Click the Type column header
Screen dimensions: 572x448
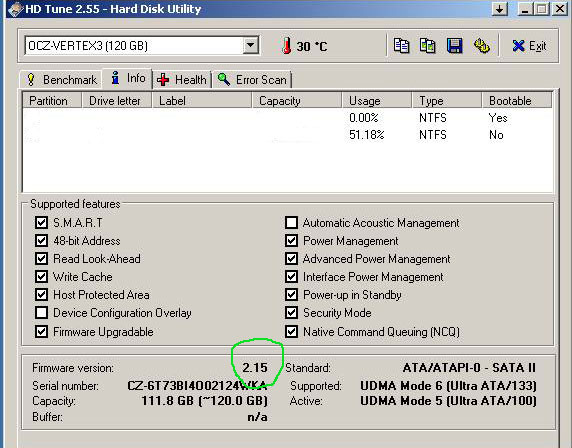(447, 101)
